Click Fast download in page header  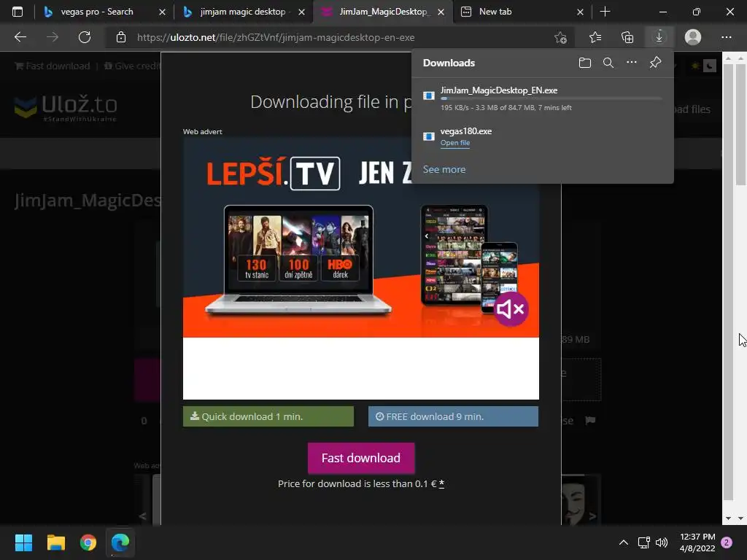click(53, 66)
